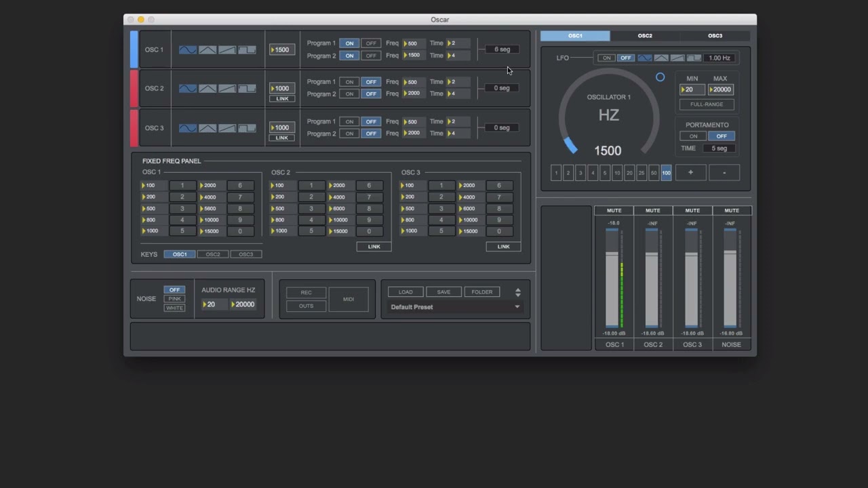The height and width of the screenshot is (488, 868).
Task: Select square waveform for OSC 1
Action: tap(247, 49)
